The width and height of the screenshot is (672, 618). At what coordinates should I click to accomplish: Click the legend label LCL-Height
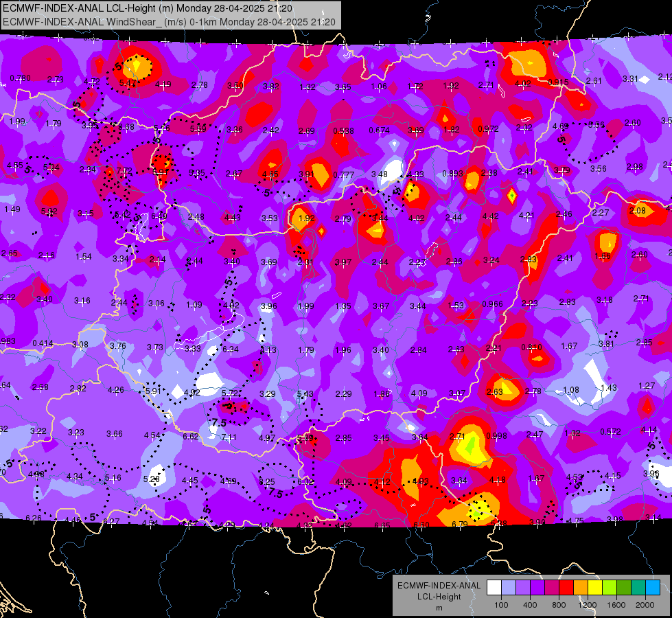tap(439, 597)
